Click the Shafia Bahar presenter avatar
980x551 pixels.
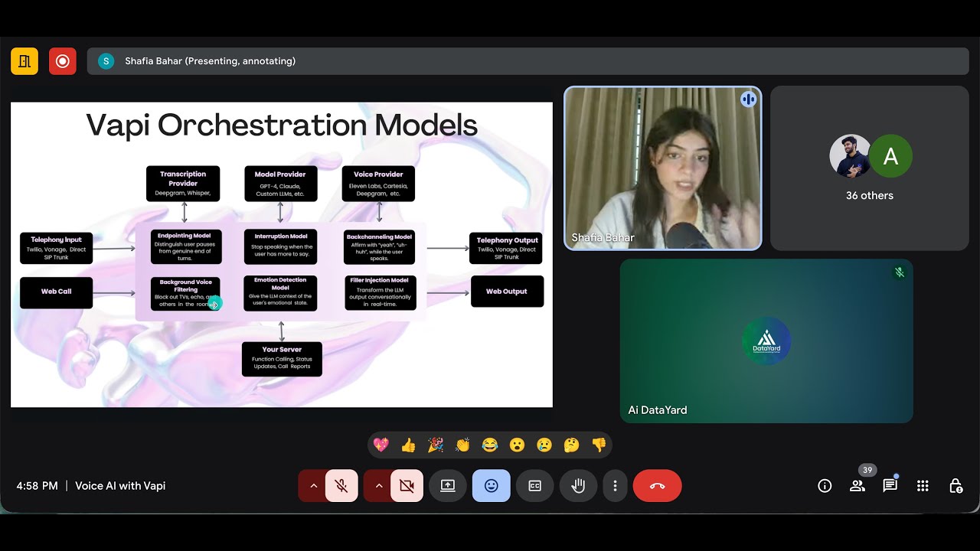click(x=106, y=61)
